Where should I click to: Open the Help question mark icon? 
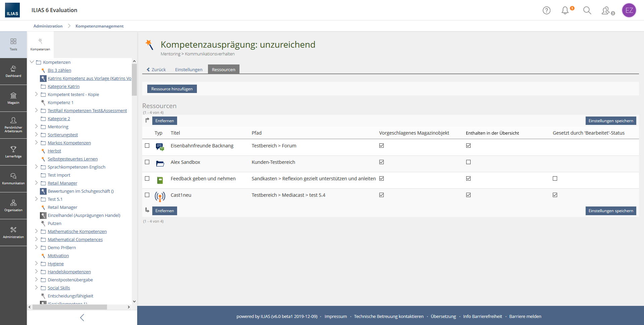pyautogui.click(x=546, y=10)
